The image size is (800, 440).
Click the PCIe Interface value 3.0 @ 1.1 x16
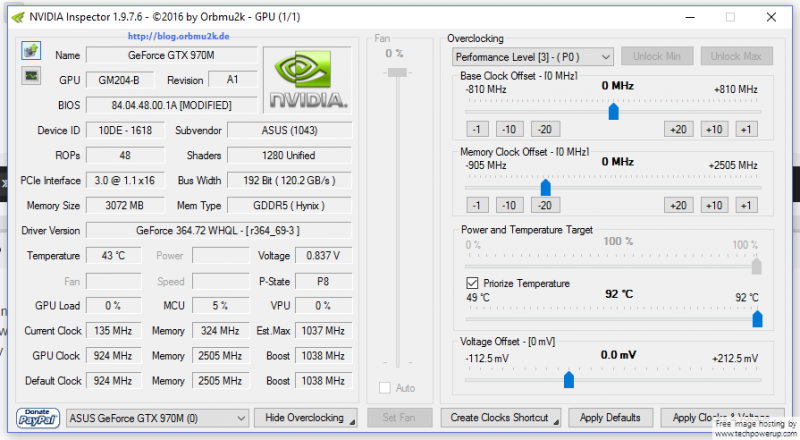pyautogui.click(x=125, y=180)
